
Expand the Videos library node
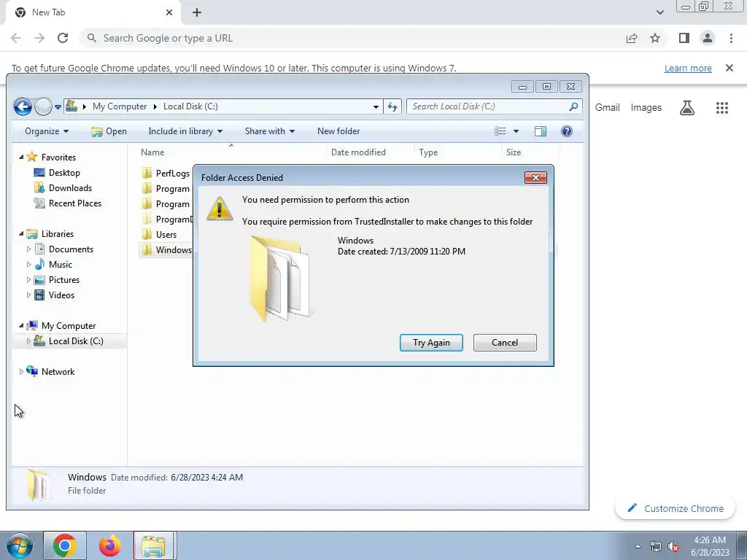28,295
